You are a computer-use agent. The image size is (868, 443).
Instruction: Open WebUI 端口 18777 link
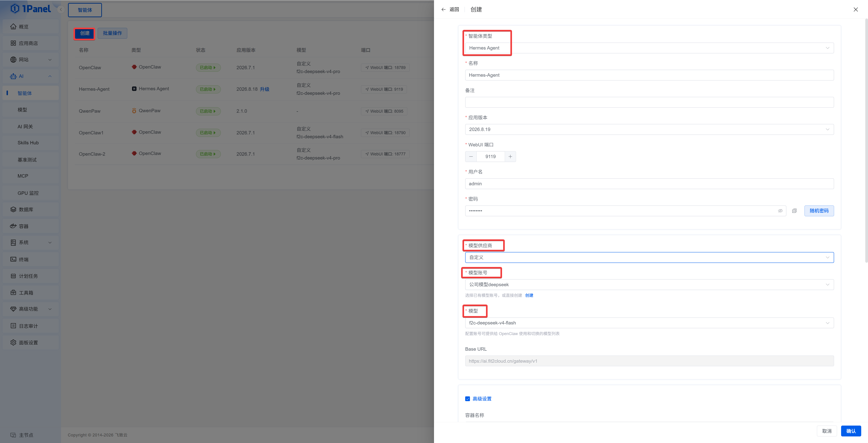pos(385,154)
